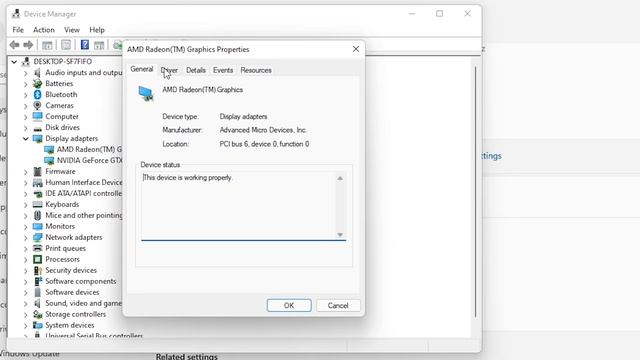Screen dimensions: 640x360
Task: Click the Mice and other pointing devices icon
Action: (x=38, y=215)
